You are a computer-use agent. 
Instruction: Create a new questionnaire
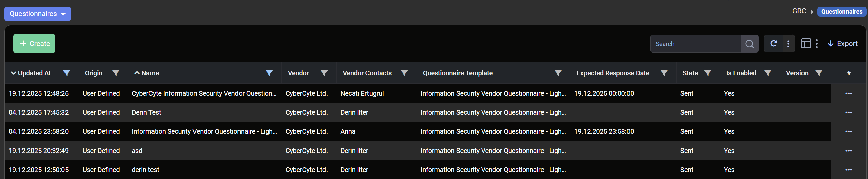[34, 43]
